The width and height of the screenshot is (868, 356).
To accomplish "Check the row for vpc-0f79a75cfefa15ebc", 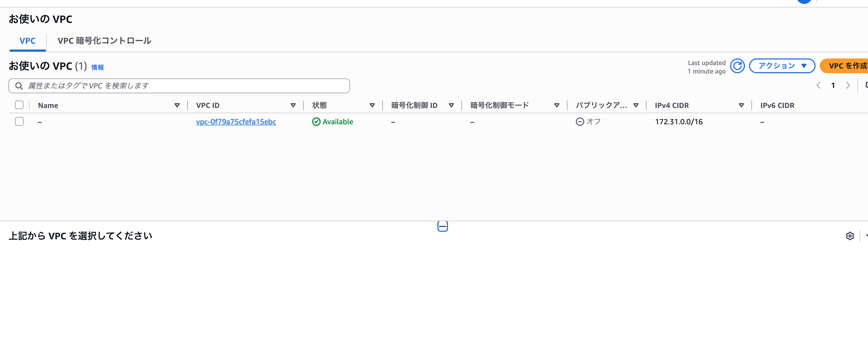I will tap(19, 121).
